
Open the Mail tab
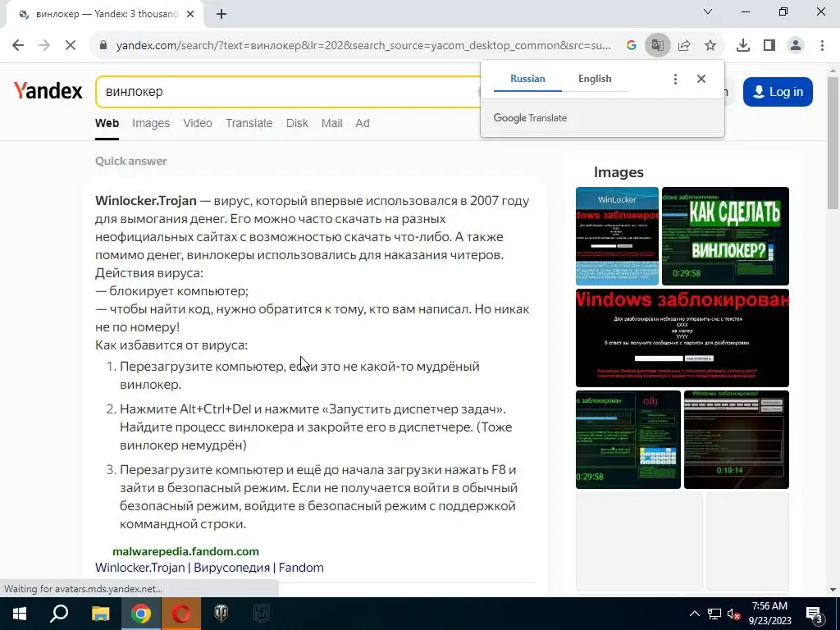331,123
